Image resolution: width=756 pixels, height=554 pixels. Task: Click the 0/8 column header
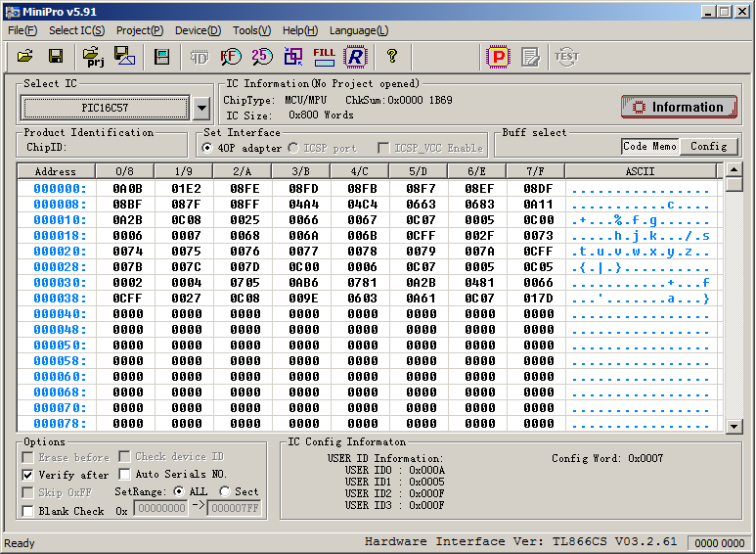pos(125,171)
